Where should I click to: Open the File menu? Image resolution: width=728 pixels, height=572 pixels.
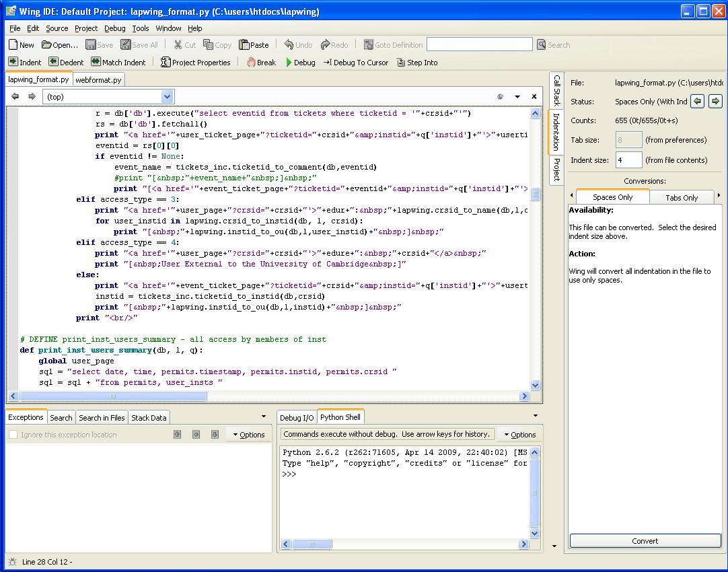coord(15,28)
